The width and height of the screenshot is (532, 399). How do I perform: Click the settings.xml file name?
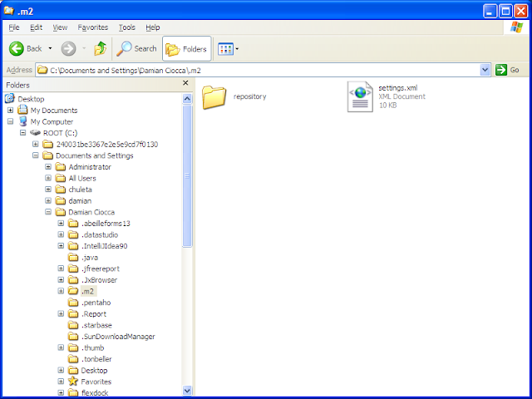(x=398, y=88)
